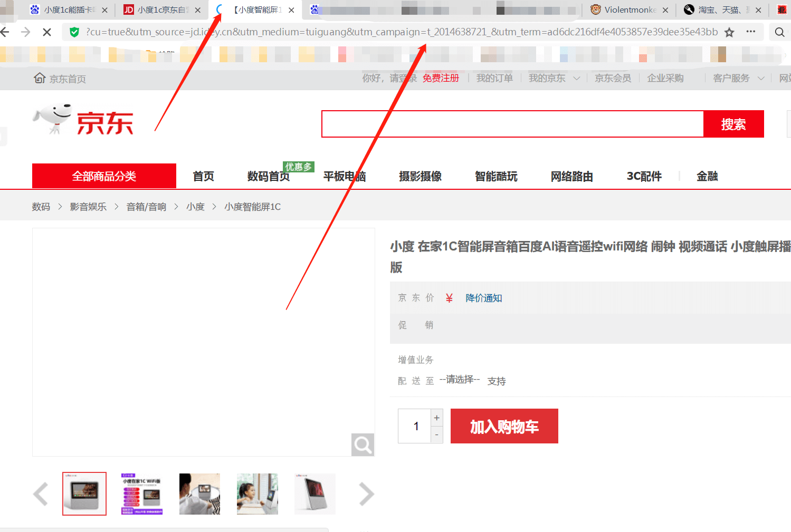View site security shield info
The width and height of the screenshot is (791, 532).
click(x=74, y=32)
